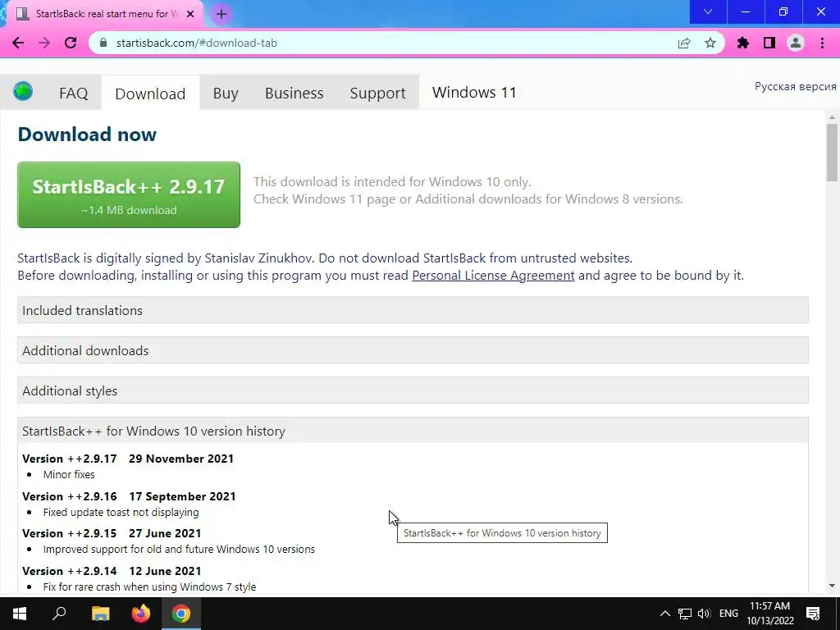Open taskbar search magnifier

[x=59, y=614]
